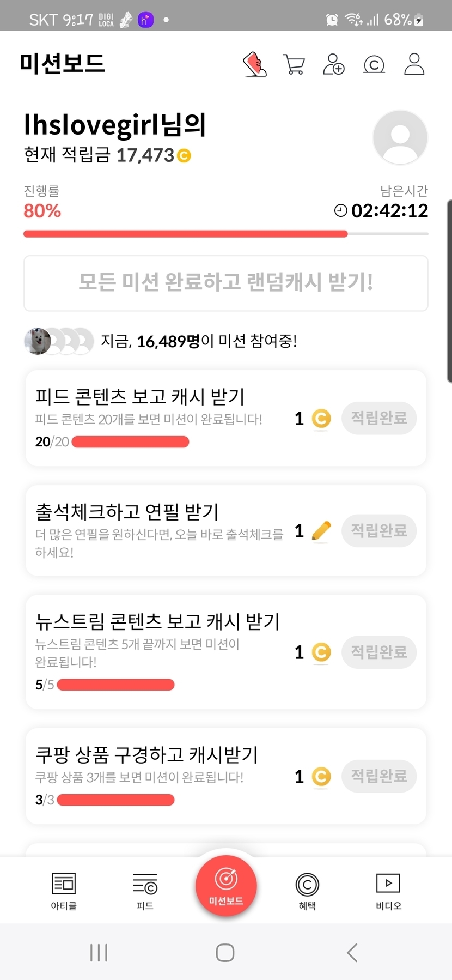Viewport: 452px width, 980px height.
Task: Open the cash coin icon in header
Action: point(374,65)
